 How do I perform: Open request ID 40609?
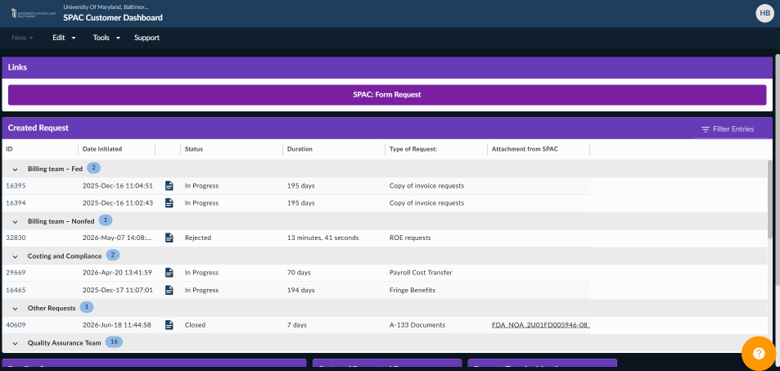tap(15, 325)
